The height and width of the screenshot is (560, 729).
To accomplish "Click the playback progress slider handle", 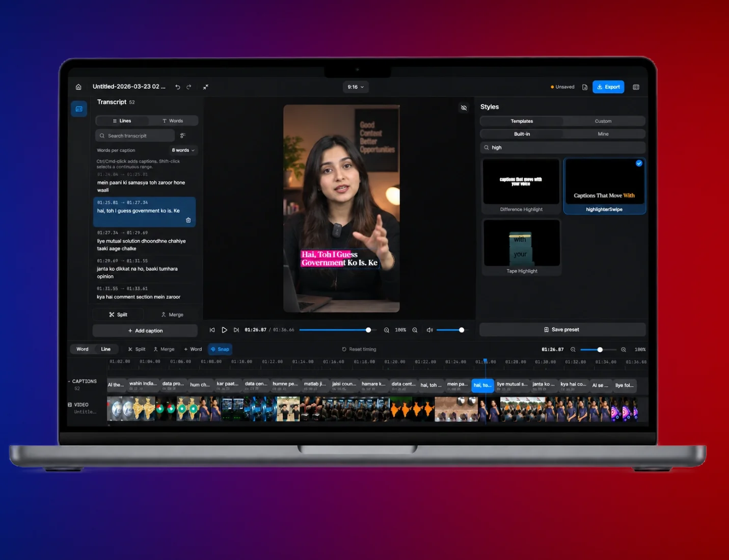I will 368,330.
